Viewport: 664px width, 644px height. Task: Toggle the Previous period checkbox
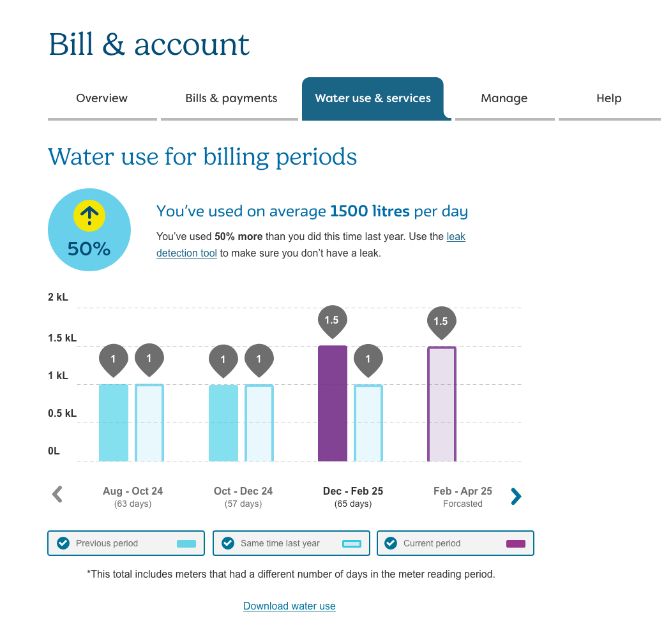click(x=63, y=543)
